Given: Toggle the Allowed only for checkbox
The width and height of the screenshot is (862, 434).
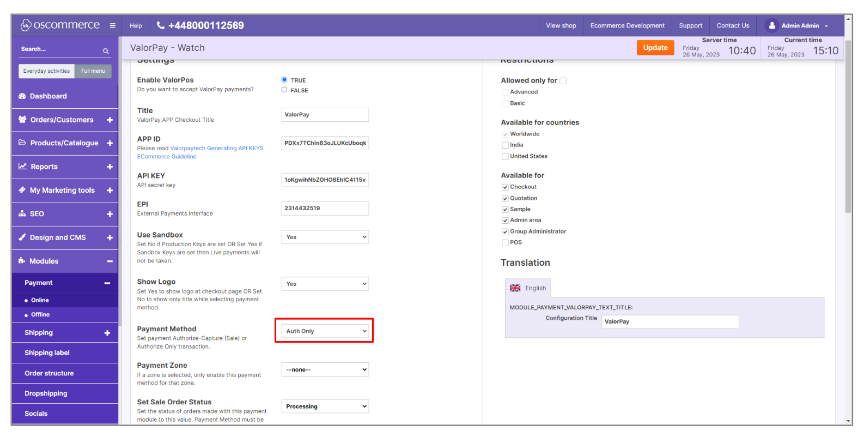Looking at the screenshot, I should pyautogui.click(x=563, y=80).
